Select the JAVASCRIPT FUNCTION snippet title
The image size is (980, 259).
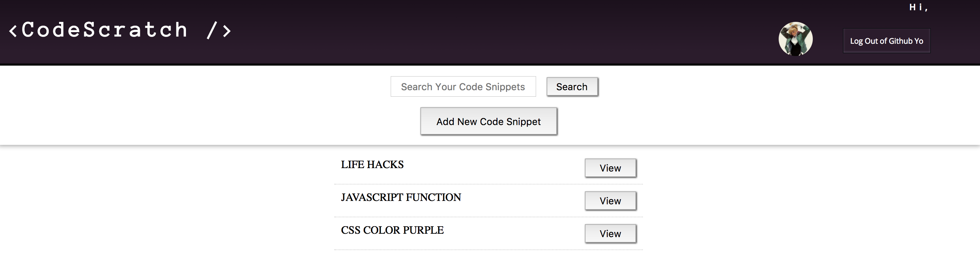tap(401, 197)
